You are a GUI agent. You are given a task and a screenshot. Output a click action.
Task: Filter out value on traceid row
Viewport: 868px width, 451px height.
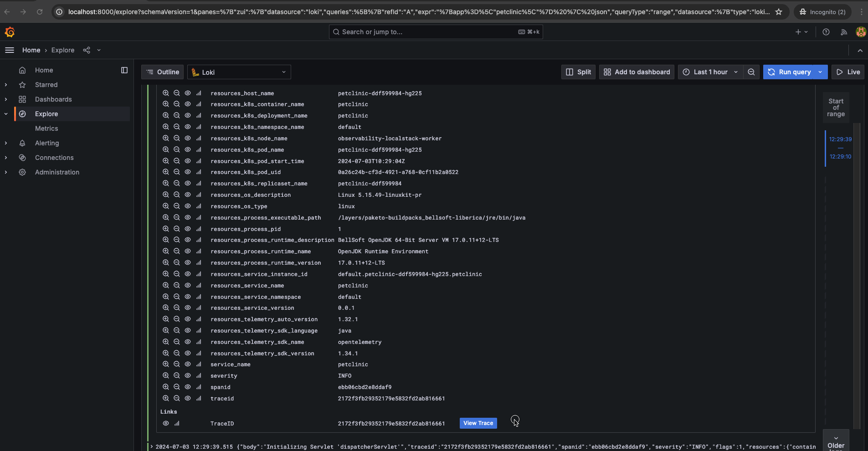pyautogui.click(x=177, y=398)
